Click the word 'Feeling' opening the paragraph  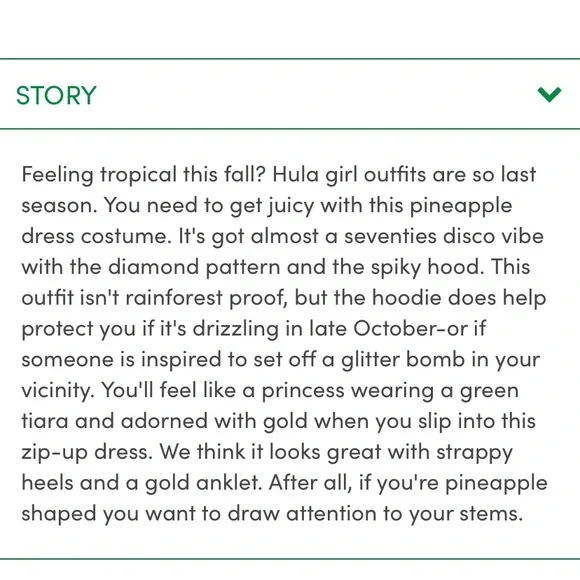[57, 175]
